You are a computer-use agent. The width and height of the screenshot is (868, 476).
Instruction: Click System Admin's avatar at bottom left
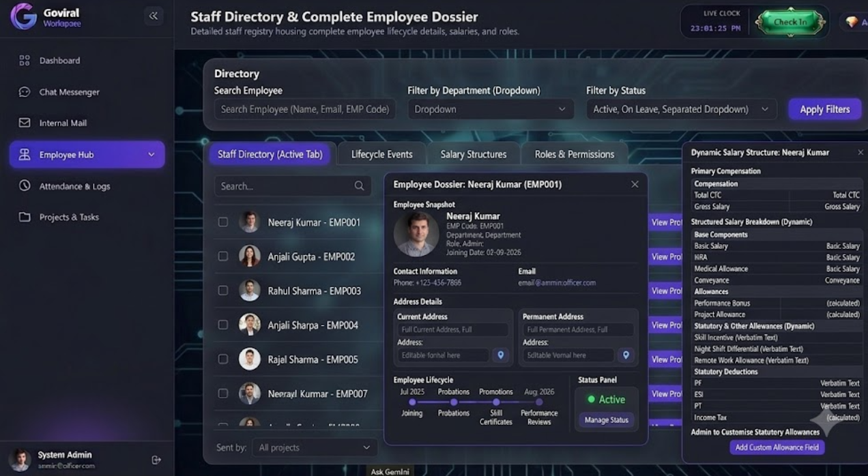tap(20, 460)
